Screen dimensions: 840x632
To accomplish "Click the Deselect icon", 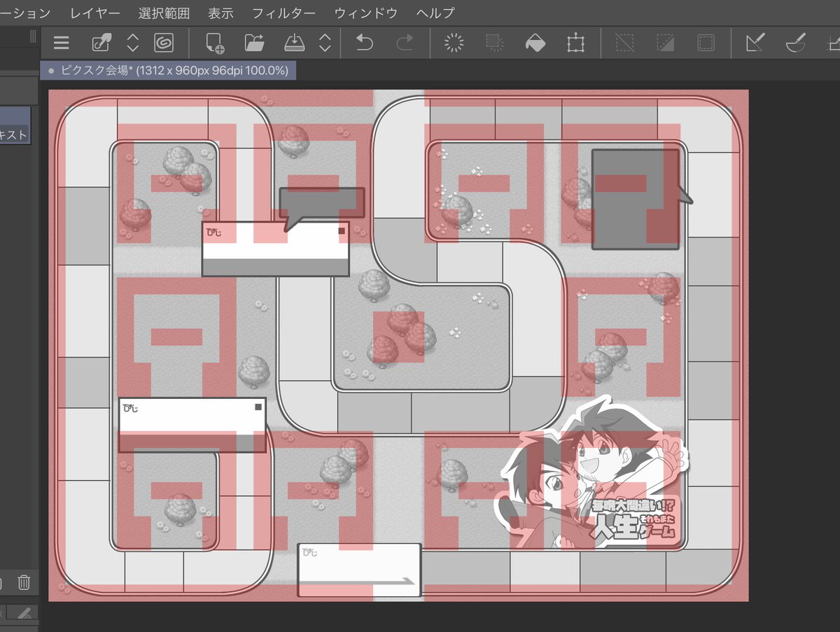I will tap(625, 43).
